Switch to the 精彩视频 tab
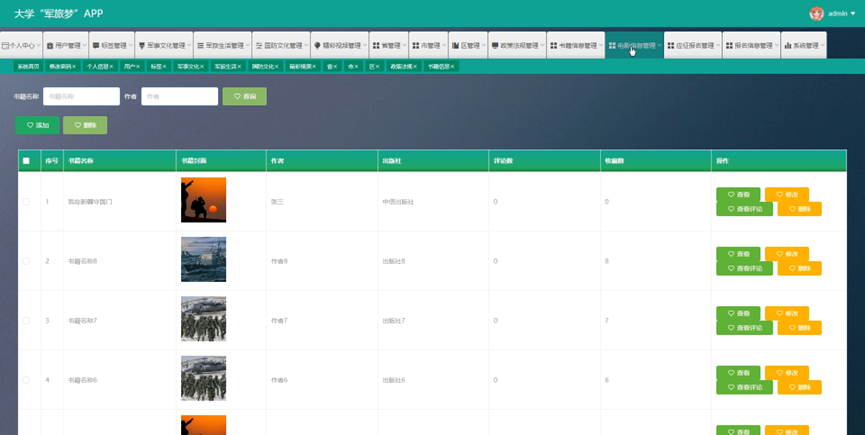This screenshot has height=435, width=865. click(303, 67)
